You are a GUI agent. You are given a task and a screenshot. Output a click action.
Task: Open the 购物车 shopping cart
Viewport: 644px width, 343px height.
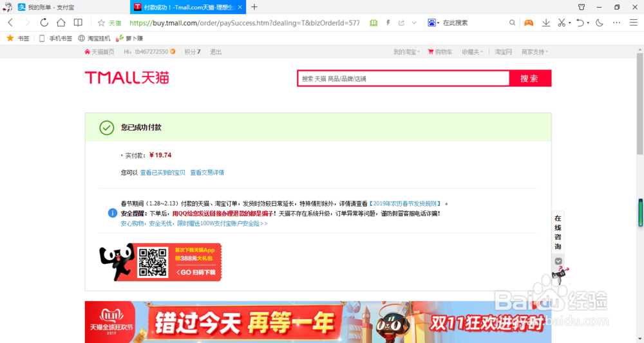[440, 51]
